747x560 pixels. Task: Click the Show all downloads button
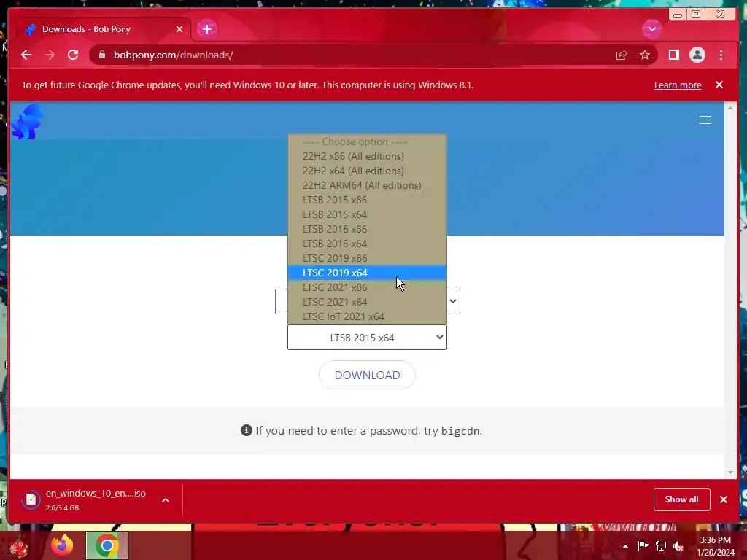[682, 499]
